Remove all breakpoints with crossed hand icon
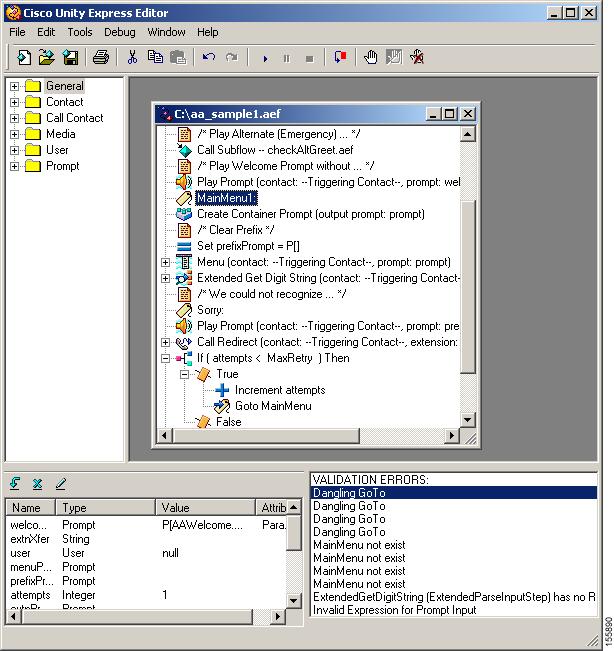 417,57
